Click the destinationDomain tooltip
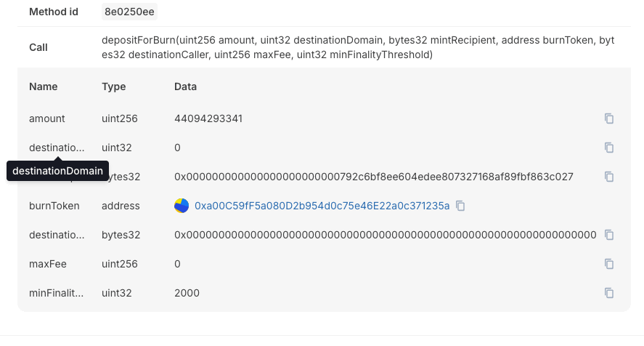This screenshot has width=644, height=346. click(57, 171)
